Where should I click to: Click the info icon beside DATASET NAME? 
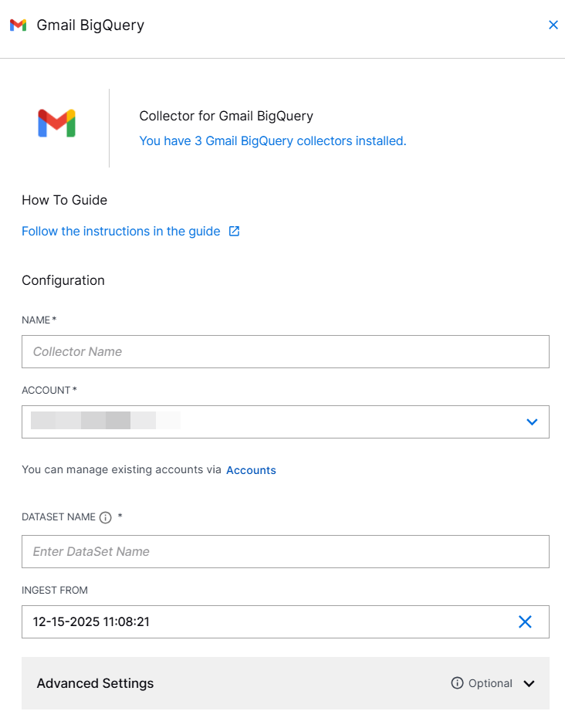(x=105, y=517)
